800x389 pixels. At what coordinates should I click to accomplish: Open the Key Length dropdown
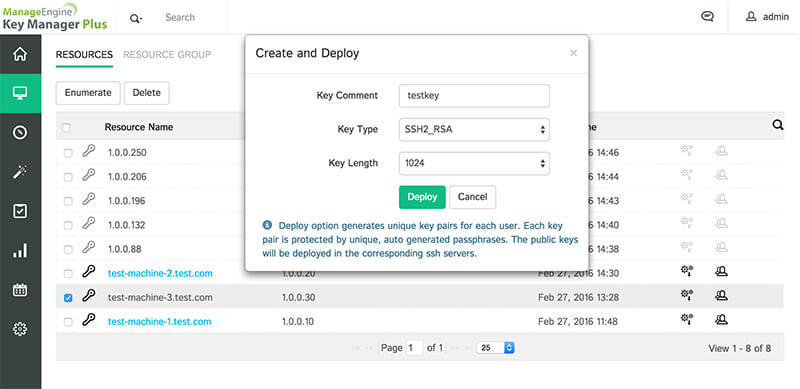474,163
